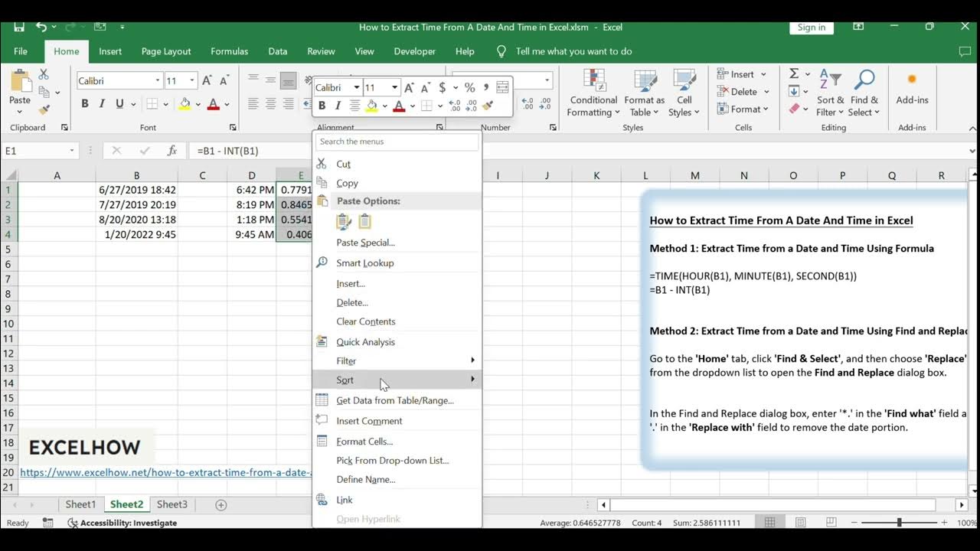
Task: Click the mini toolbar Accounting Number Format dollar icon
Action: (442, 87)
